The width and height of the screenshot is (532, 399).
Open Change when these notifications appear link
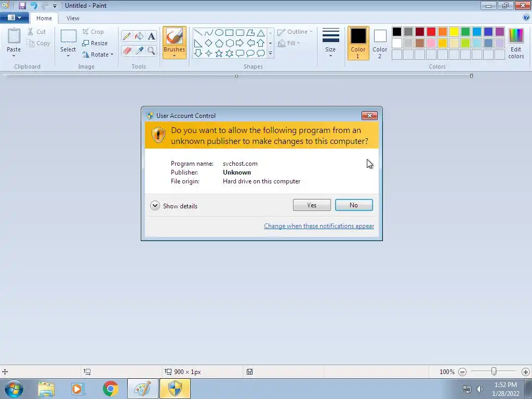(319, 226)
